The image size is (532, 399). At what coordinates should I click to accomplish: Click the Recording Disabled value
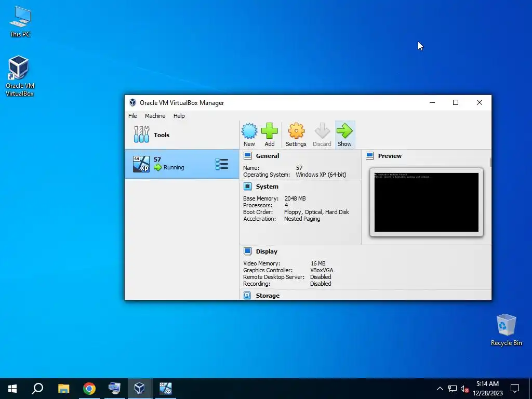[x=321, y=284]
